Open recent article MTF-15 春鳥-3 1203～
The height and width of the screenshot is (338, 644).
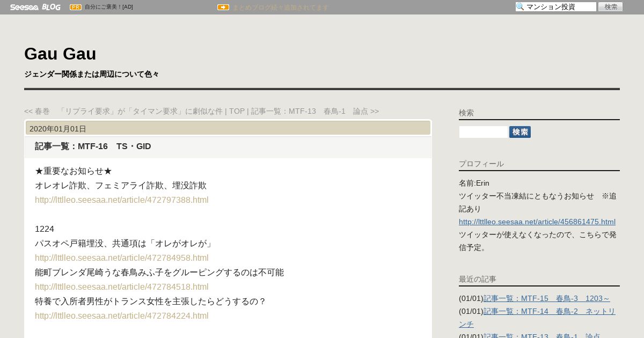[547, 299]
